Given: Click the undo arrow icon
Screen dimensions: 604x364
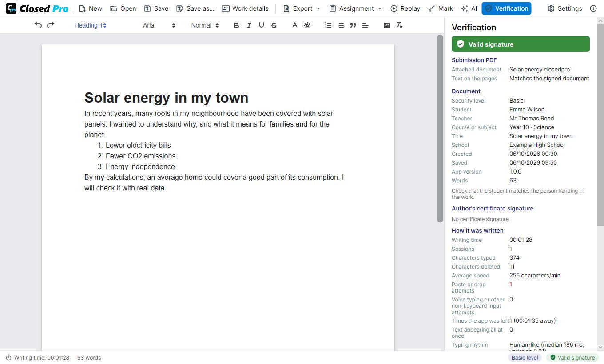Looking at the screenshot, I should [38, 25].
